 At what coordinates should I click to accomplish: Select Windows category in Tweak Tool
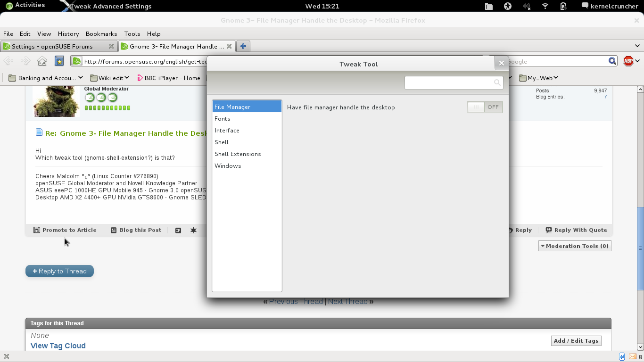(247, 165)
